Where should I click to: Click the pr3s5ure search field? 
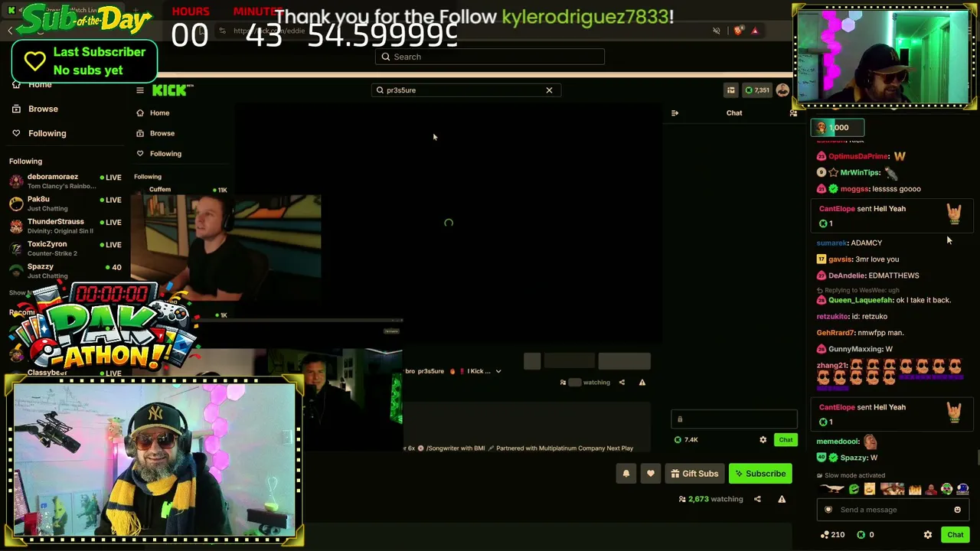coord(466,90)
